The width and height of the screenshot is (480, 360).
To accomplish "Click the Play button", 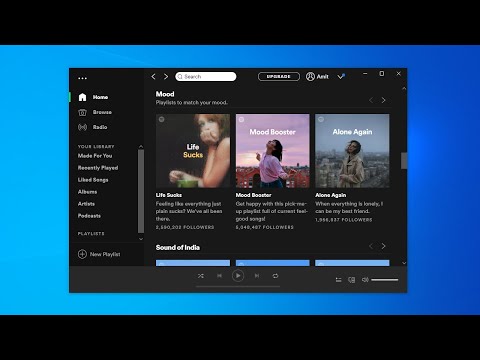I will (238, 276).
